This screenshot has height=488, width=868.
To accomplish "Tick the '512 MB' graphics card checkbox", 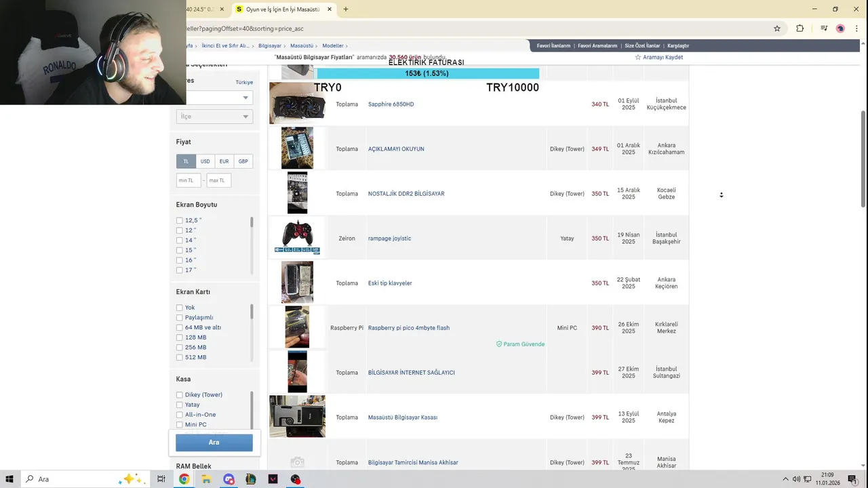I will tap(180, 357).
